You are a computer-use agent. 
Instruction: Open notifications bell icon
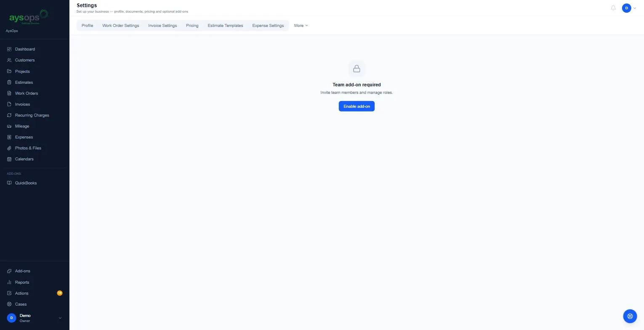coord(613,8)
